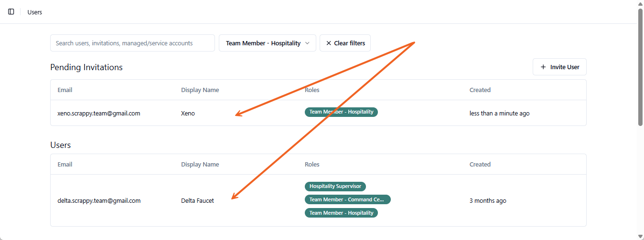Click the scroll down arrow on scrollbar
The height and width of the screenshot is (240, 644).
click(x=640, y=236)
